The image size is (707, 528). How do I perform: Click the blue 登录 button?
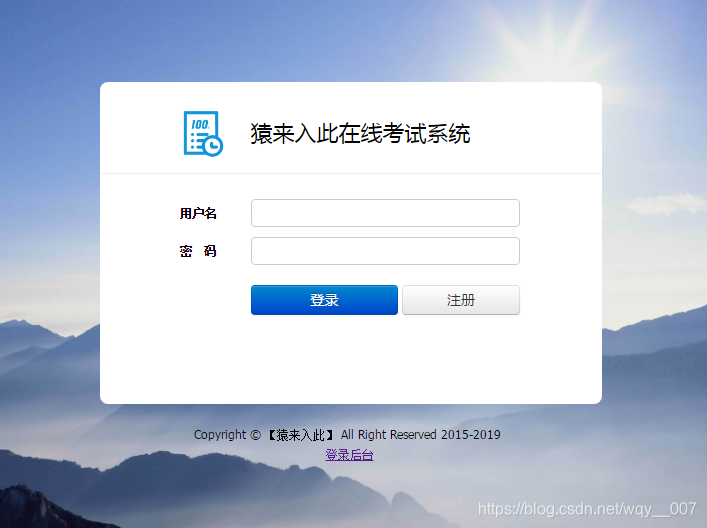click(x=324, y=300)
